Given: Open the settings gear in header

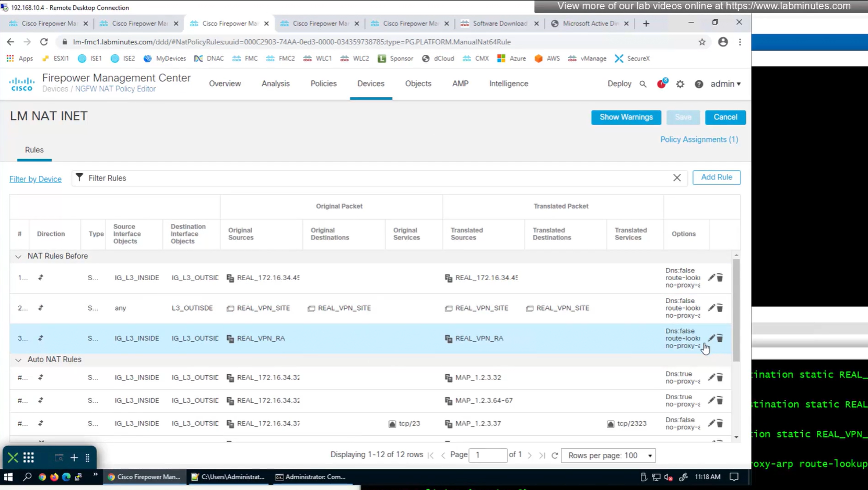Looking at the screenshot, I should (x=680, y=84).
